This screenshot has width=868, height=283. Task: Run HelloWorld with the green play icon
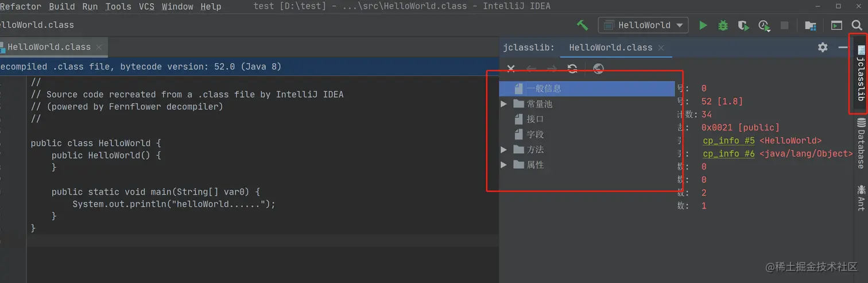(703, 25)
